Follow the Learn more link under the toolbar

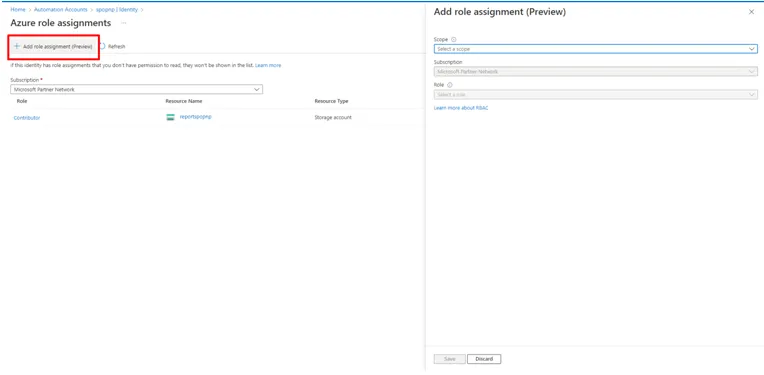click(x=268, y=65)
